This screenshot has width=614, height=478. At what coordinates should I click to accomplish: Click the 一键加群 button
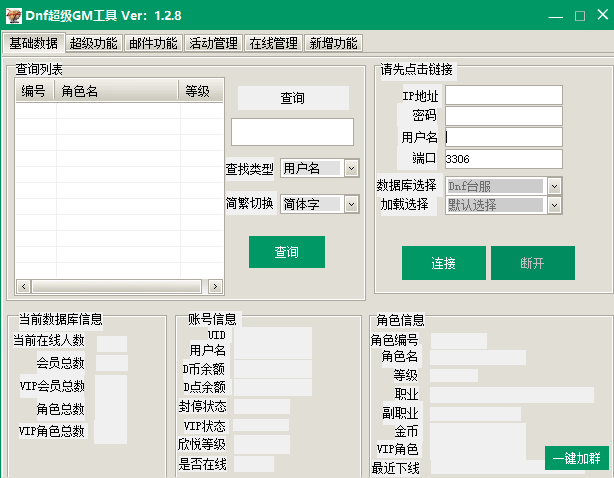tap(576, 458)
